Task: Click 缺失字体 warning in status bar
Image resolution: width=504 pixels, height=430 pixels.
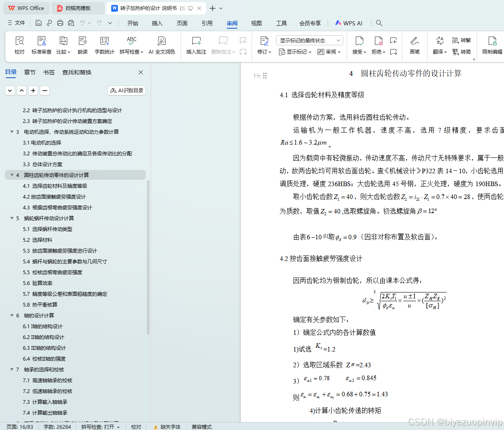Action: pos(167,427)
